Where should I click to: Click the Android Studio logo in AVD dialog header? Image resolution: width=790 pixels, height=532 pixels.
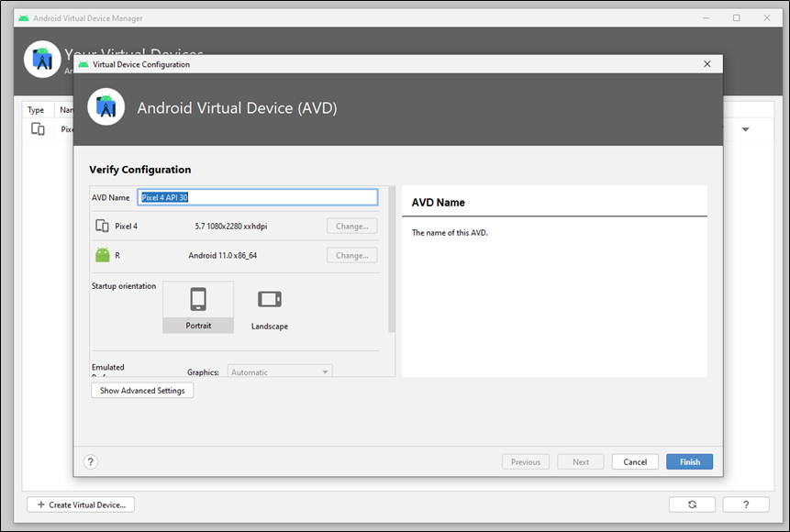106,106
